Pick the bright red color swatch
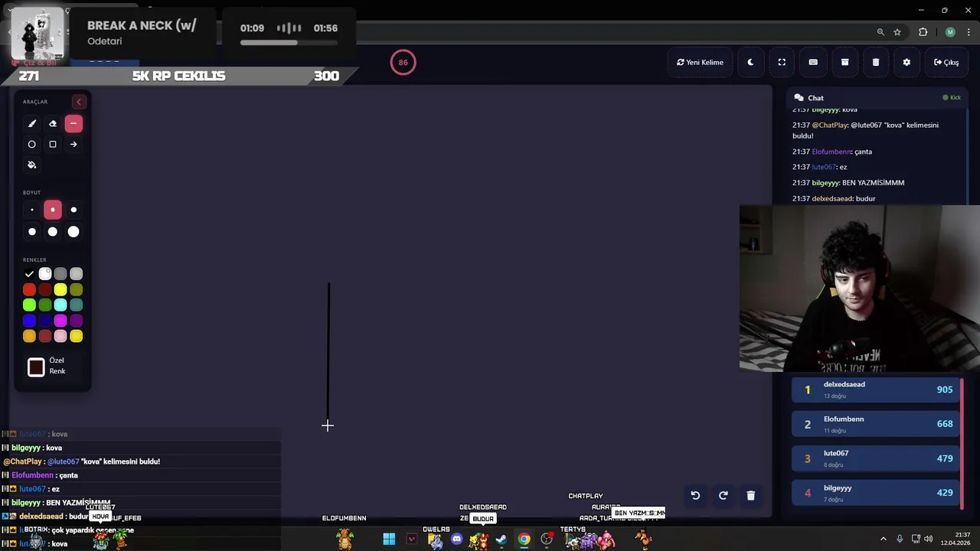Image resolution: width=980 pixels, height=551 pixels. click(x=29, y=289)
